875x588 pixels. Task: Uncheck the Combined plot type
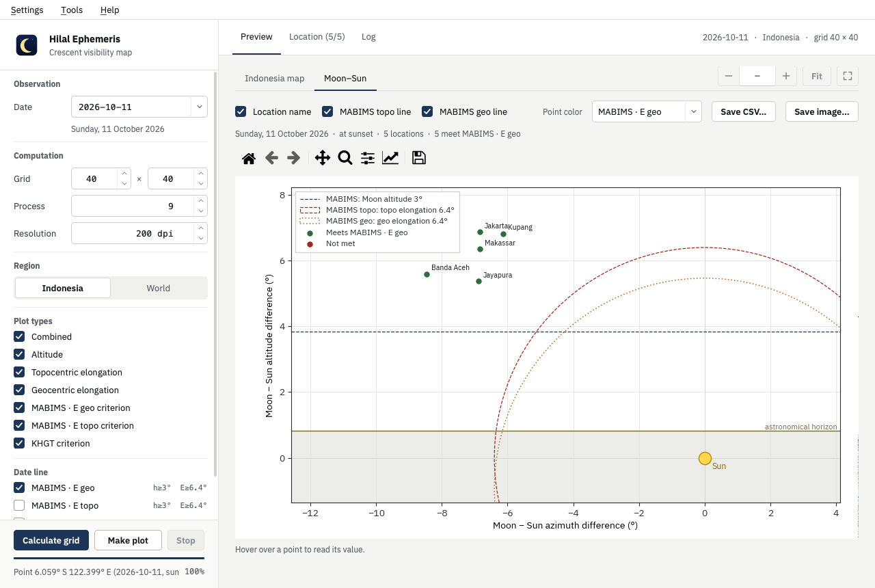pyautogui.click(x=19, y=336)
